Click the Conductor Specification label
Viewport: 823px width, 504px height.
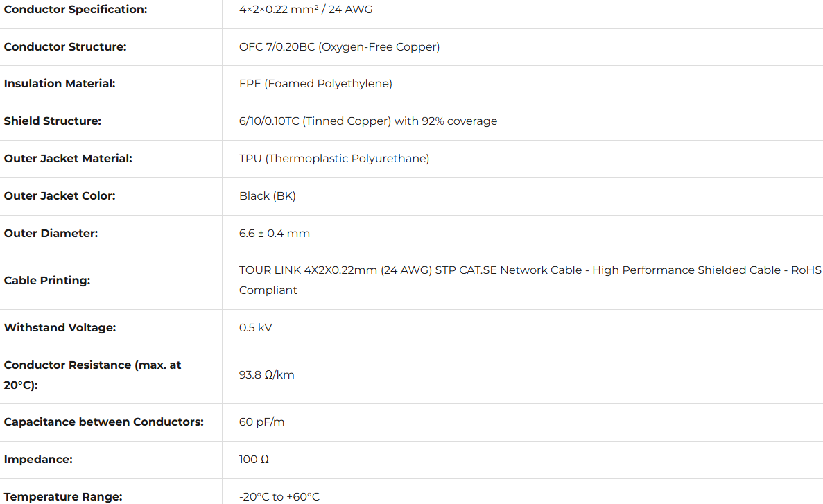76,10
